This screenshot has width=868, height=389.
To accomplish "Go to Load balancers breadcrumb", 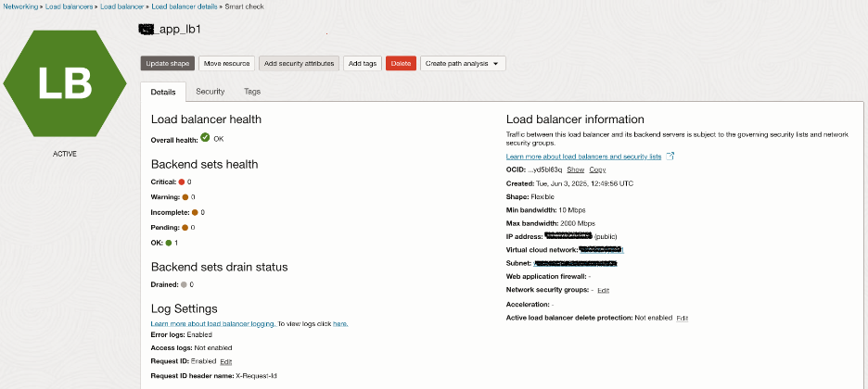I will (x=70, y=6).
